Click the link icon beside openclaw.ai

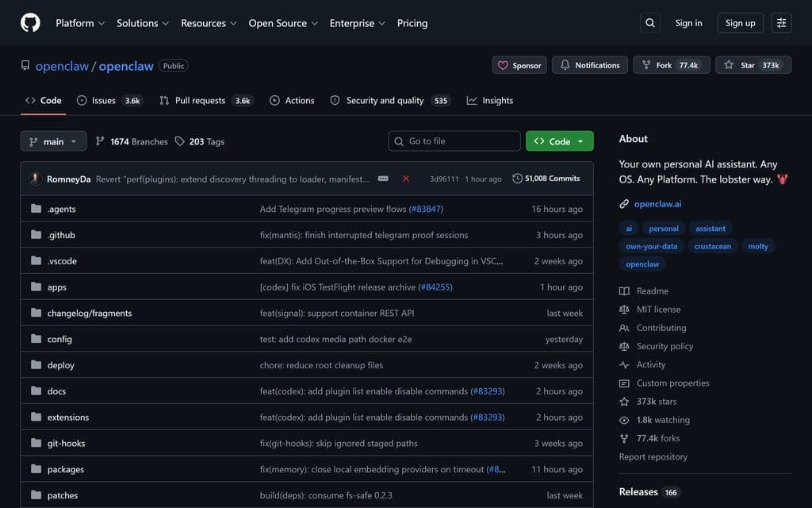point(624,204)
